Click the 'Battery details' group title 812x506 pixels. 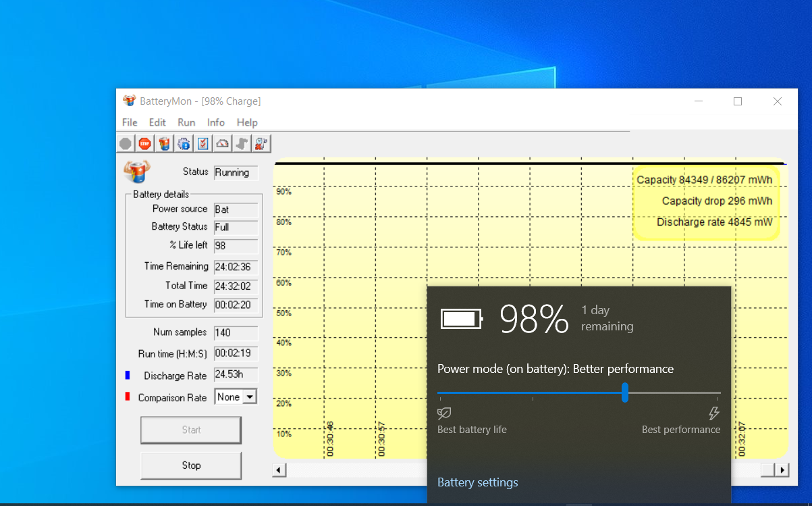point(161,194)
